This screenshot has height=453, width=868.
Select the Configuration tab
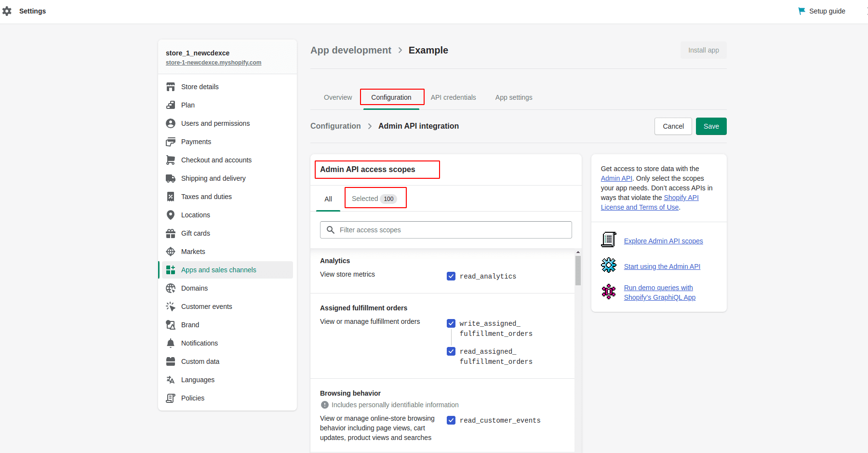(391, 97)
